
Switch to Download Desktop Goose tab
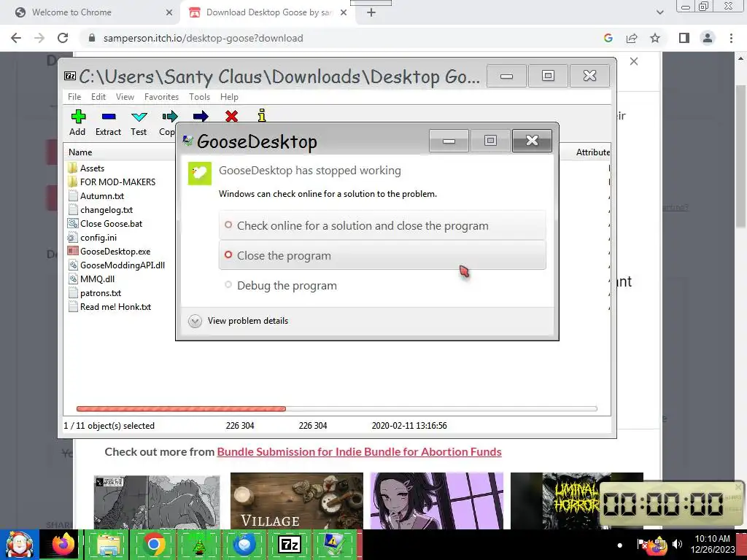click(268, 12)
